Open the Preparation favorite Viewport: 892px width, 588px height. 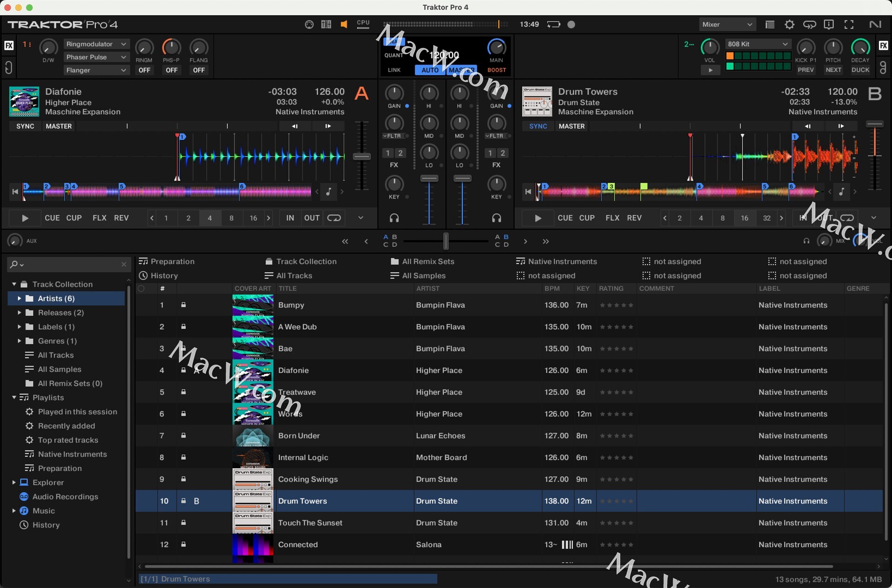pos(167,261)
